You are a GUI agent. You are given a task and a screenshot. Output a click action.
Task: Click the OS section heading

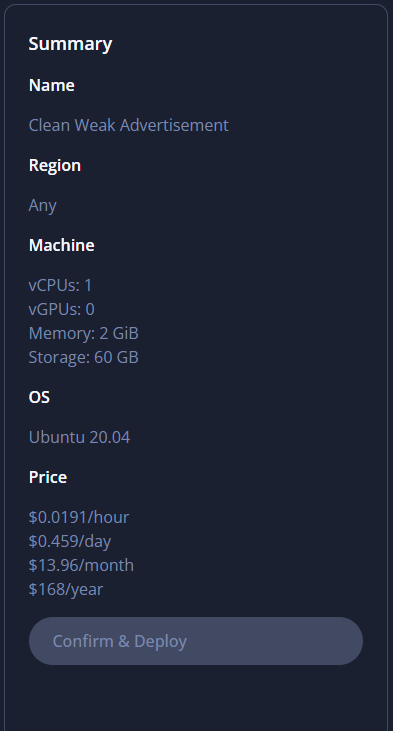pos(39,397)
